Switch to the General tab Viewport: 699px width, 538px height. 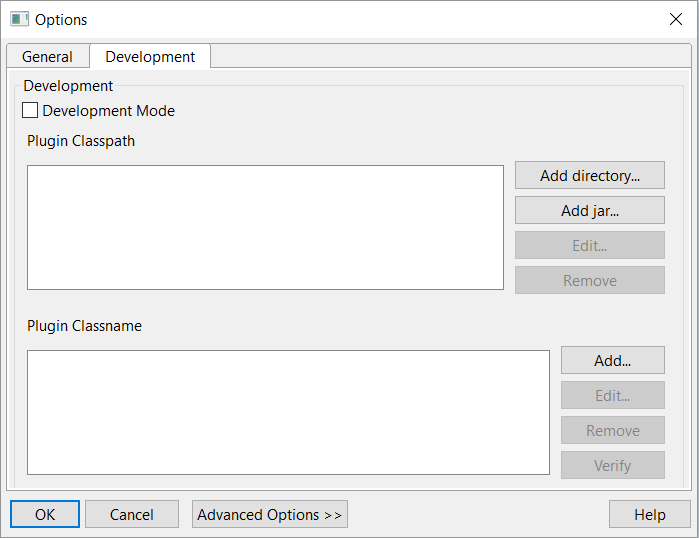pyautogui.click(x=48, y=57)
